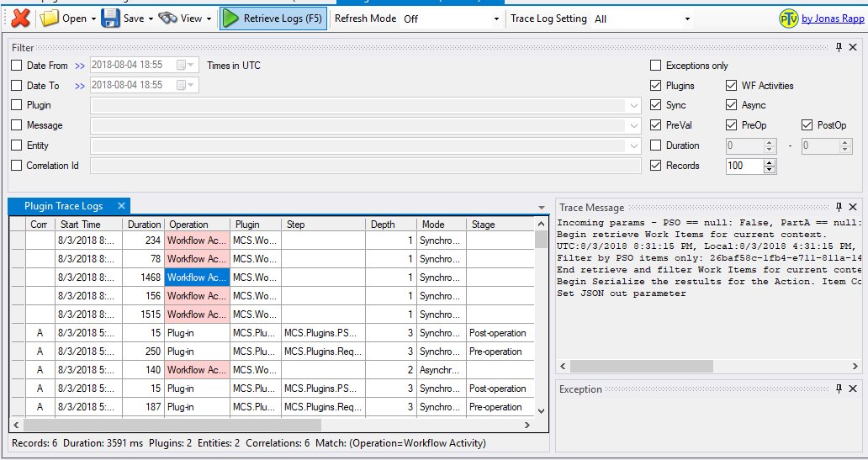Sort by the Duration column header
The height and width of the screenshot is (460, 868).
pyautogui.click(x=144, y=225)
